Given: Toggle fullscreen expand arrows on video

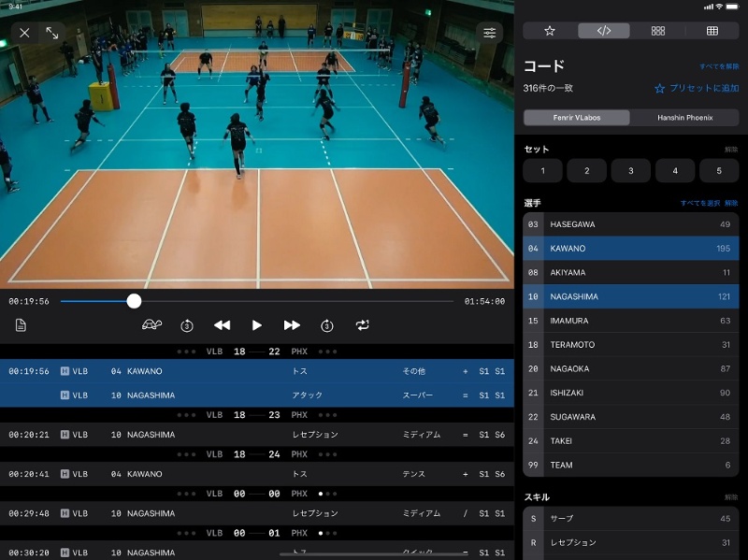Looking at the screenshot, I should coord(52,33).
